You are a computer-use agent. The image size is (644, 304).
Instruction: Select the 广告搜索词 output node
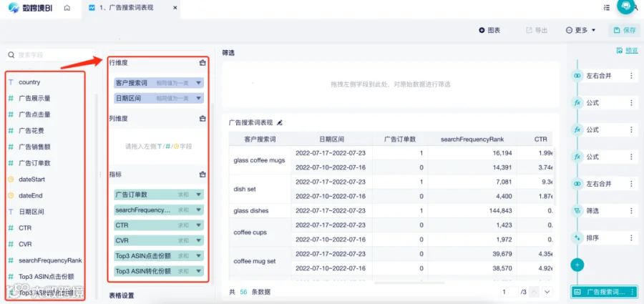604,292
